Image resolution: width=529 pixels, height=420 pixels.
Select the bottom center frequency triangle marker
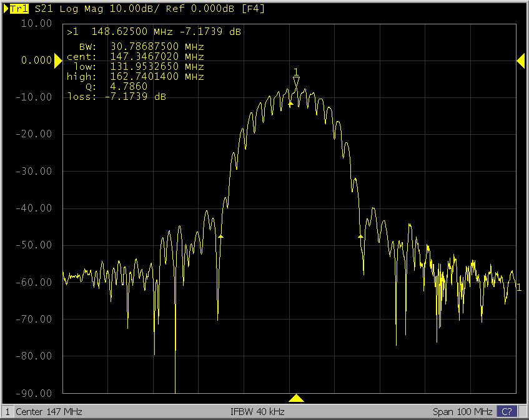(297, 398)
